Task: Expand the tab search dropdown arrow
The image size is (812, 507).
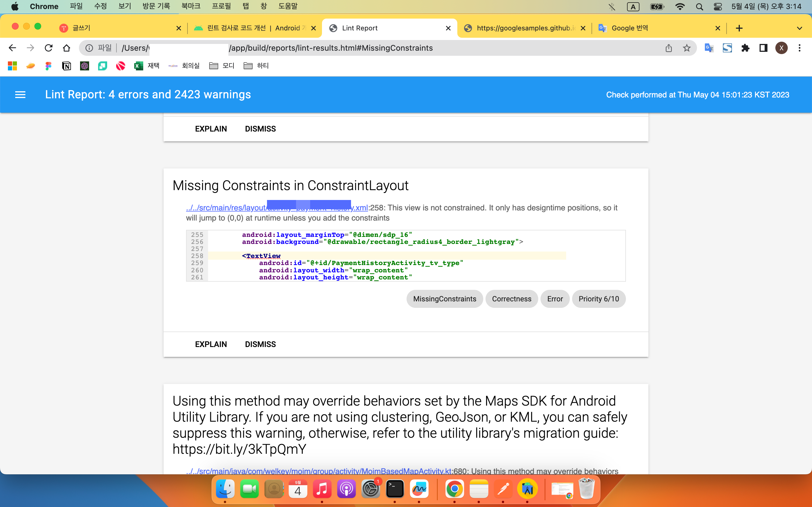Action: pyautogui.click(x=799, y=28)
